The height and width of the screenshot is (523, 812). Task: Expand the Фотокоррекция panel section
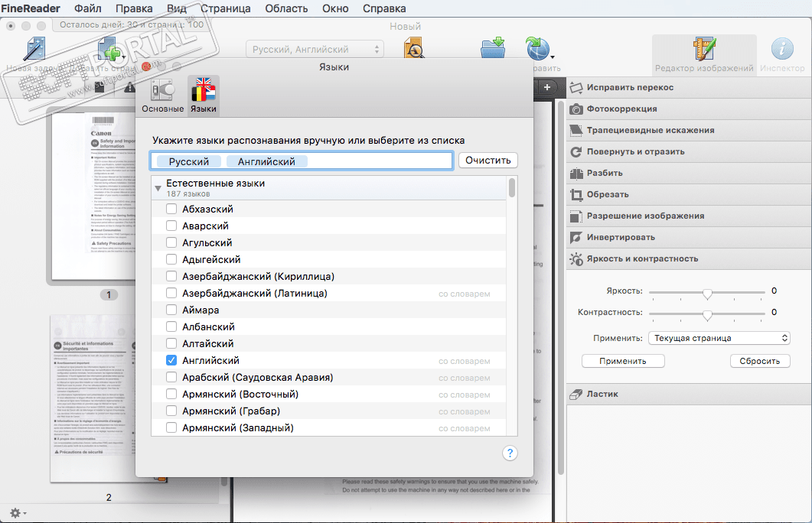(690, 109)
